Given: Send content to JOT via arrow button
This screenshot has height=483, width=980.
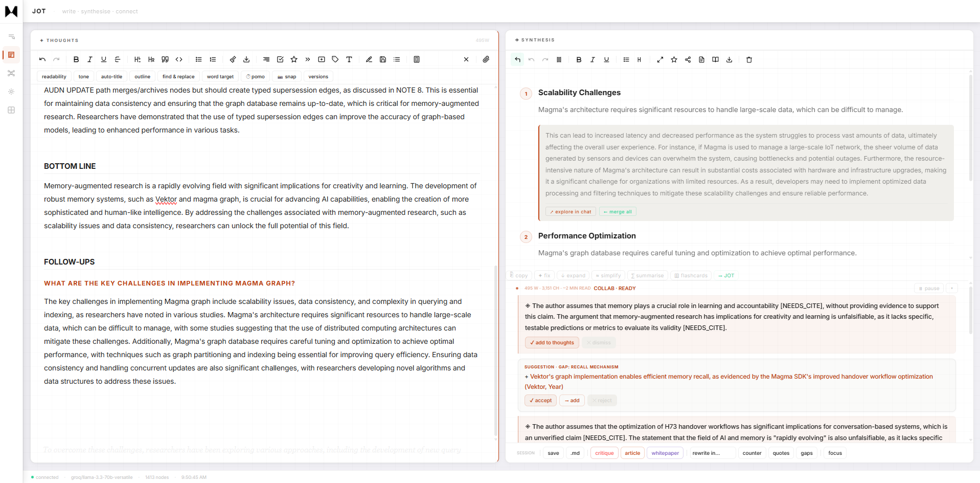Looking at the screenshot, I should 726,276.
